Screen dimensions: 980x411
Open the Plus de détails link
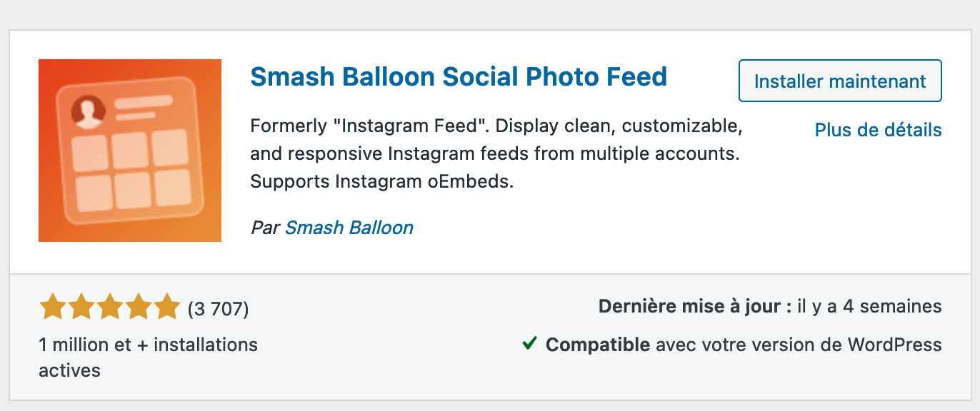pyautogui.click(x=878, y=131)
